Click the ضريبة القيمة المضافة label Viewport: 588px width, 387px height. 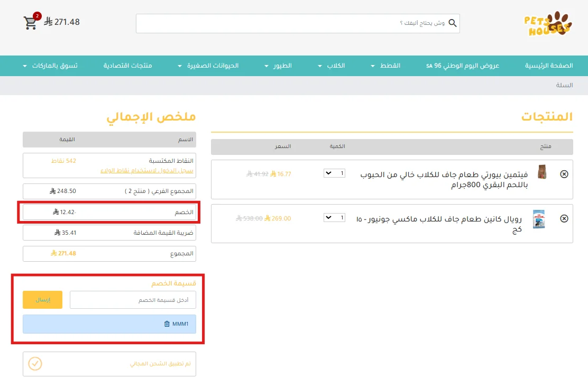pos(163,233)
